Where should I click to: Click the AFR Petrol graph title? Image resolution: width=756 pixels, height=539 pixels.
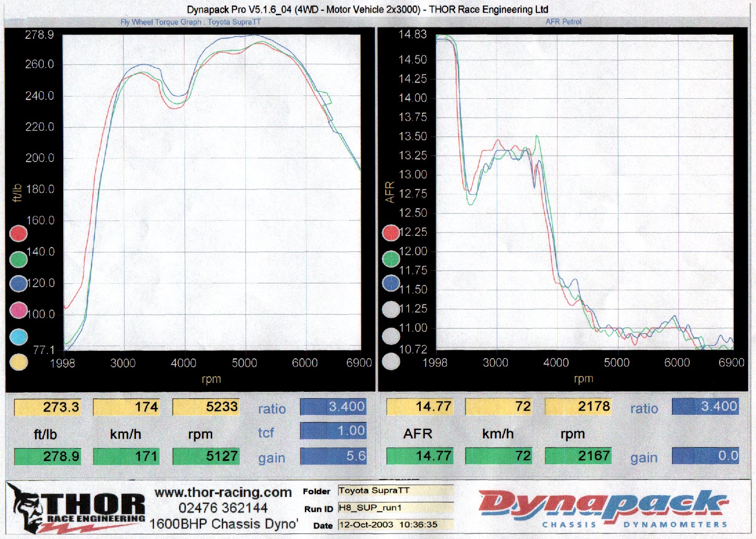tap(563, 22)
